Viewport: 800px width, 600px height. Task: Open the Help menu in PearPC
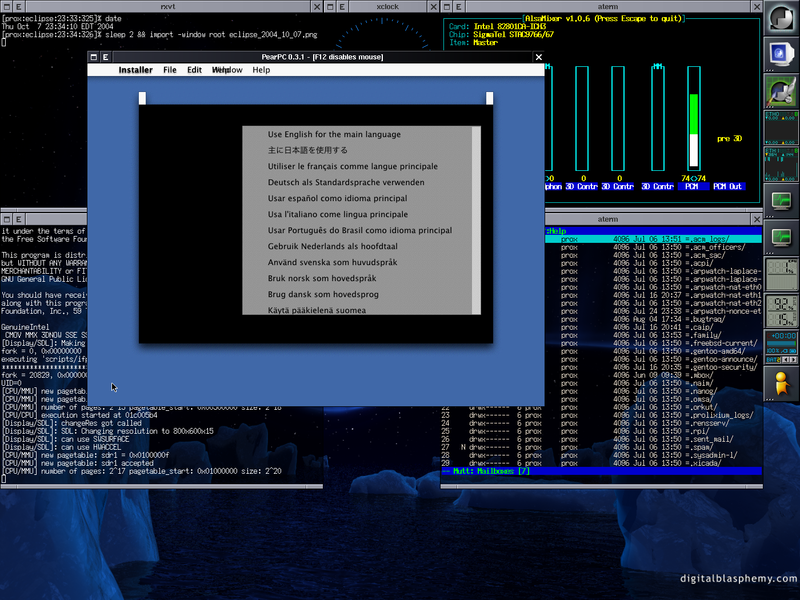(261, 70)
